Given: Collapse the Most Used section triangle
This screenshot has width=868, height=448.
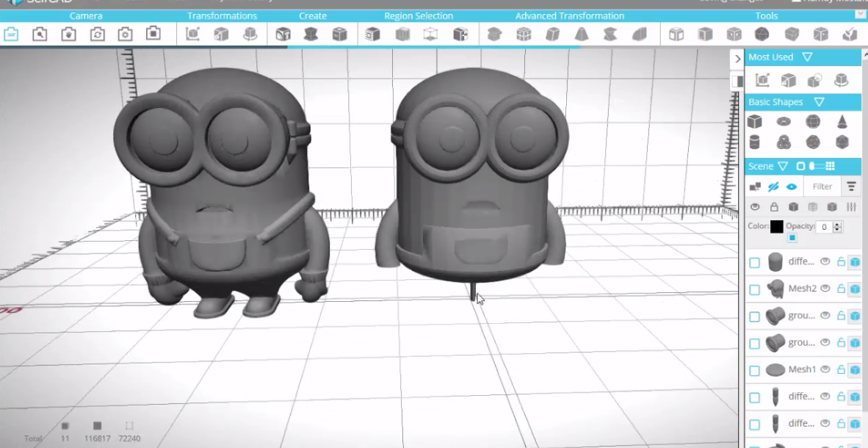Looking at the screenshot, I should point(807,57).
